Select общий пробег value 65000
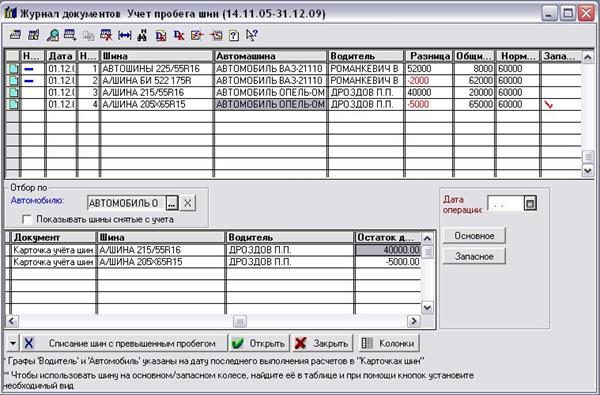This screenshot has width=600, height=395. (x=474, y=104)
